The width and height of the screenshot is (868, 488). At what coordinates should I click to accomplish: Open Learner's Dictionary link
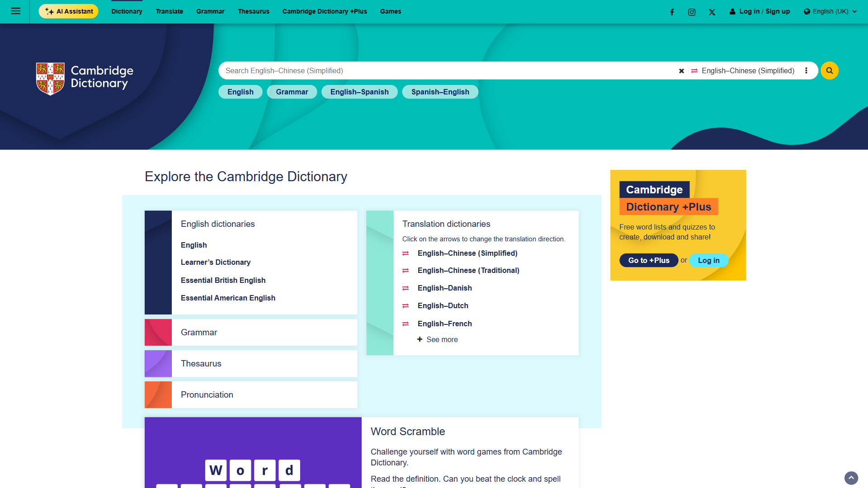tap(216, 262)
